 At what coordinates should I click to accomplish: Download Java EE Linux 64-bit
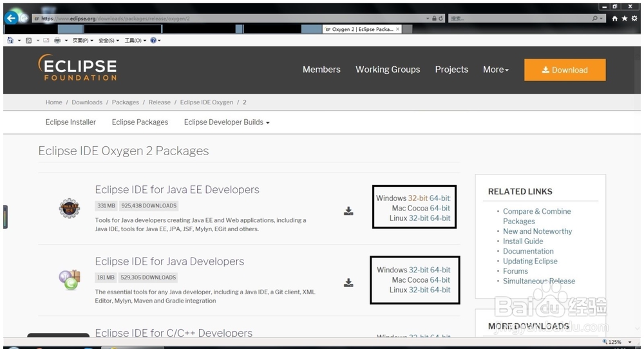440,218
